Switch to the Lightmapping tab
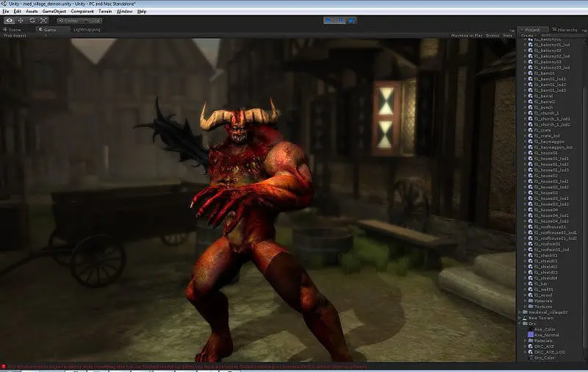Image resolution: width=588 pixels, height=372 pixels. coord(87,29)
